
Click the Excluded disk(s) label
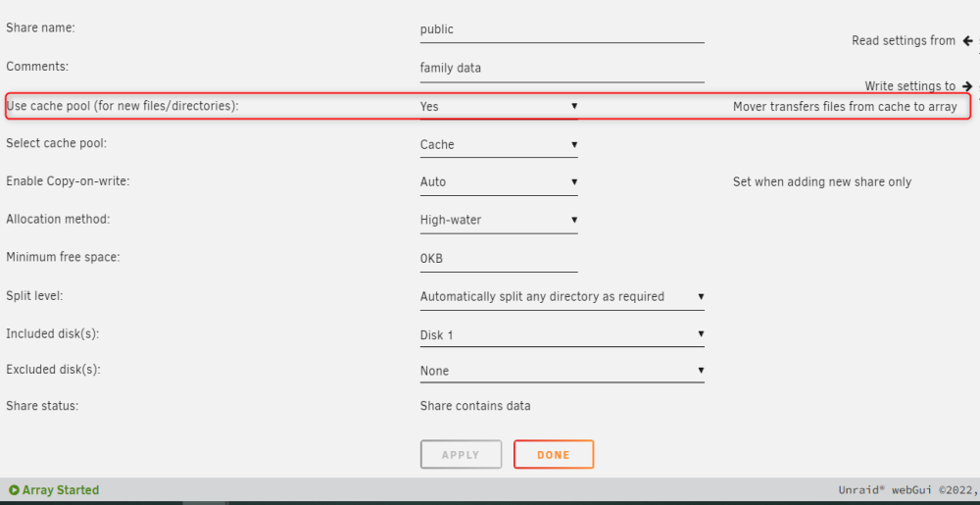coord(53,370)
